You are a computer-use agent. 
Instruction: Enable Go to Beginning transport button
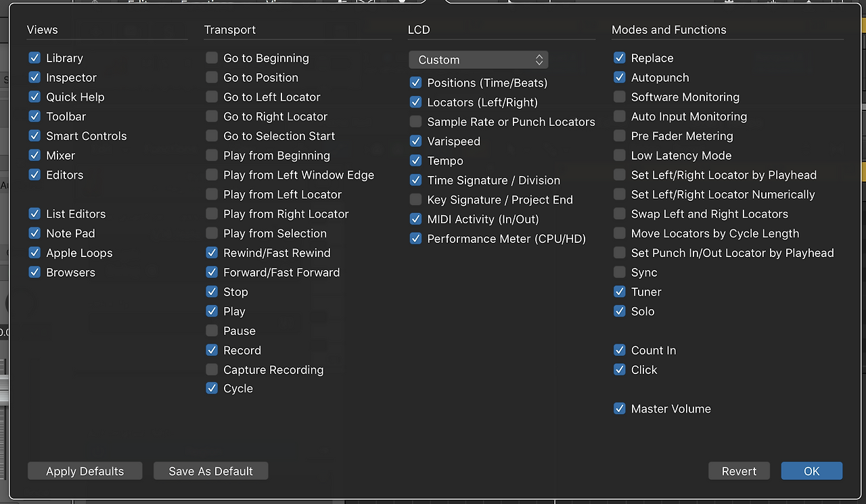(212, 58)
